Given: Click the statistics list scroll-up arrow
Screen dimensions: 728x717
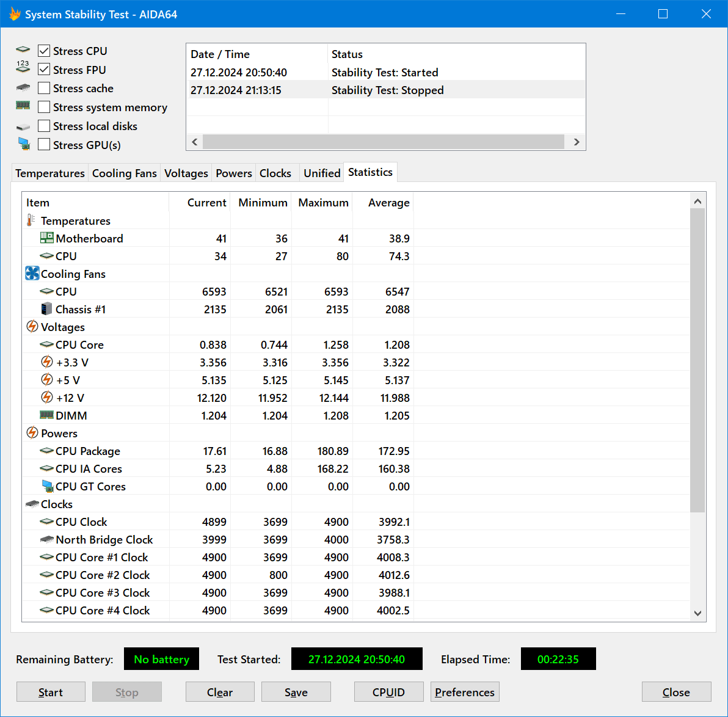Looking at the screenshot, I should [697, 201].
